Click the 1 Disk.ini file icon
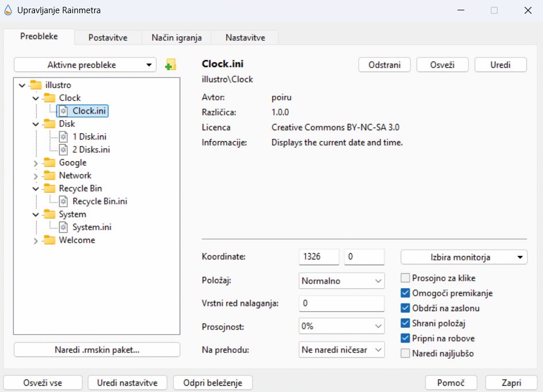The image size is (543, 392). tap(63, 137)
